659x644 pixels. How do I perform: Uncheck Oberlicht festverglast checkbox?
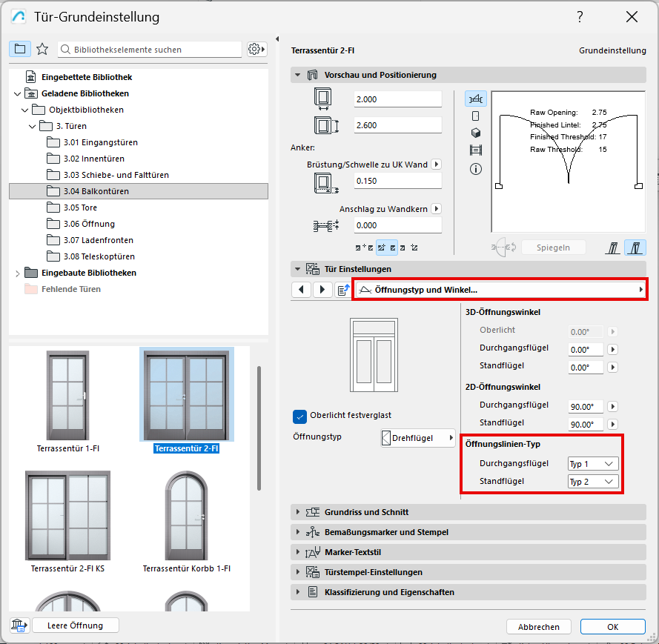click(x=299, y=416)
